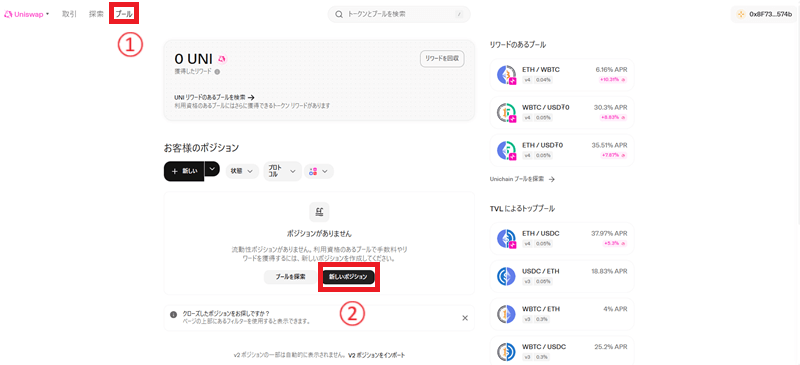This screenshot has height=365, width=800.
Task: Open the network chain filter dropdown
Action: pyautogui.click(x=318, y=172)
